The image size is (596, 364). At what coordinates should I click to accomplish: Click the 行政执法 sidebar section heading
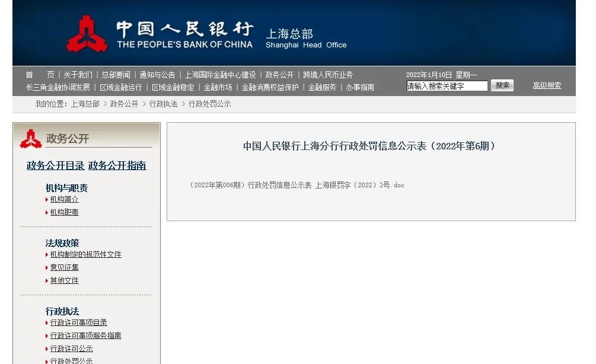[x=62, y=312]
